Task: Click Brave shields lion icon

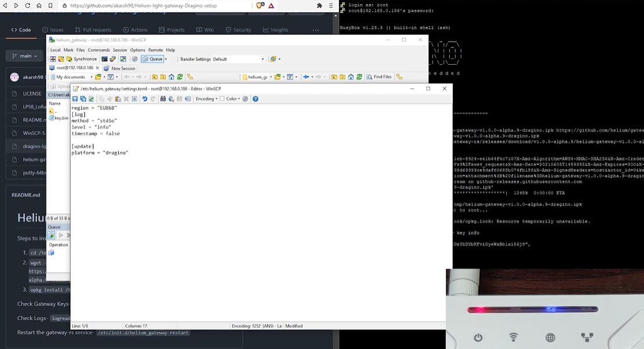Action: pos(259,5)
